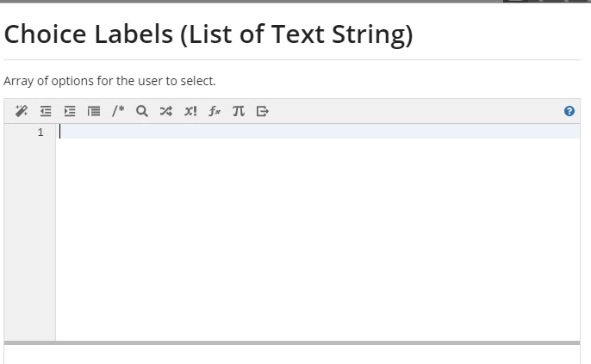Viewport: 591px width, 364px height.
Task: Click the empty editor area below line 1
Action: [318, 239]
